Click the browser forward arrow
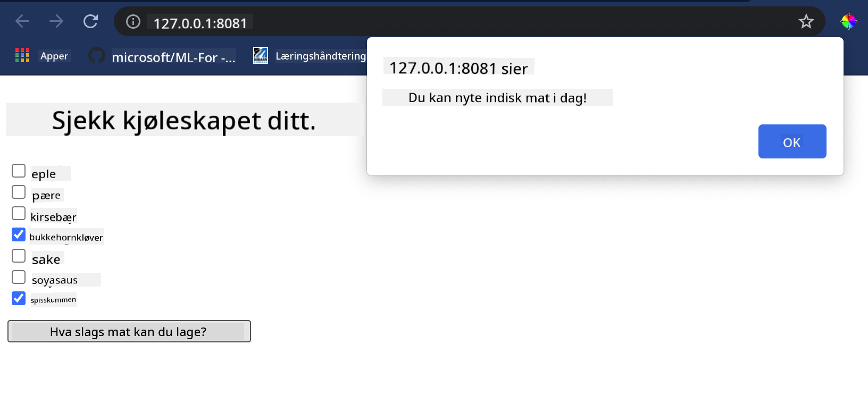This screenshot has height=403, width=868. [x=56, y=21]
